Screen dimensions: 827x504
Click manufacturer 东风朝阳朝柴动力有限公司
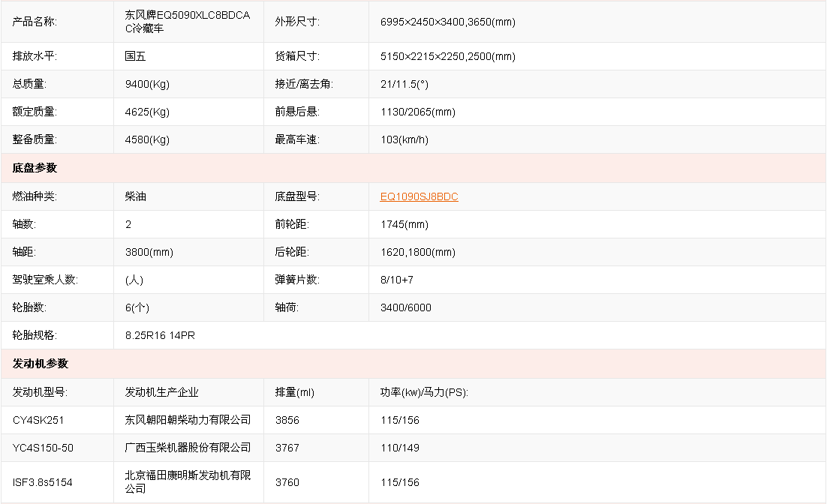click(188, 420)
